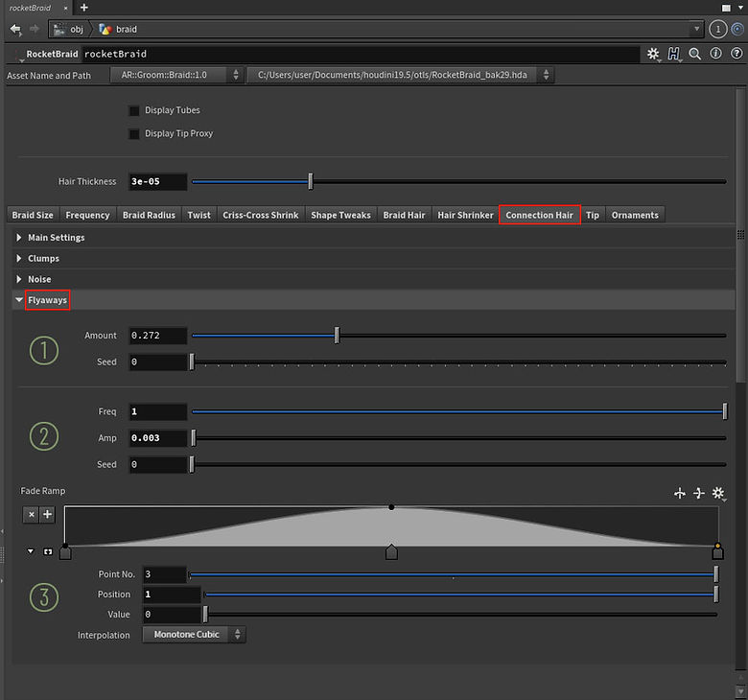This screenshot has height=700, width=748.
Task: Click the RocketBraid node type icon
Action: [x=18, y=55]
